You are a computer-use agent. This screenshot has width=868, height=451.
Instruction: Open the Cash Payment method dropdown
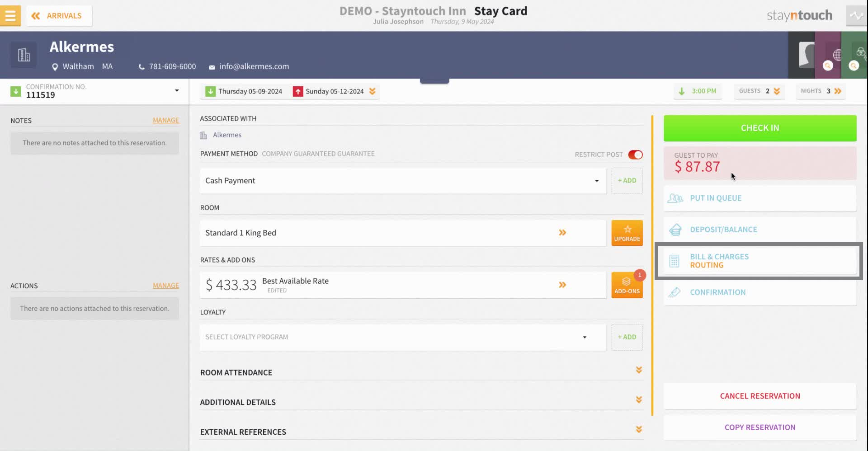pyautogui.click(x=403, y=181)
